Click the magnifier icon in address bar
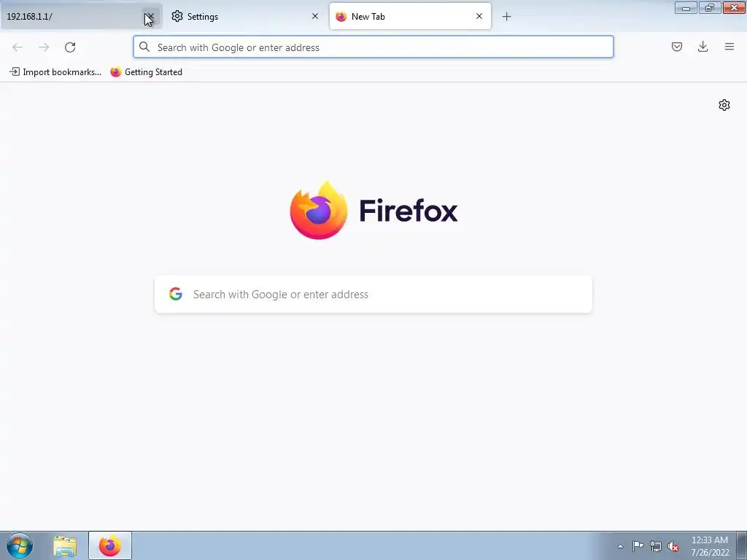 (x=144, y=47)
